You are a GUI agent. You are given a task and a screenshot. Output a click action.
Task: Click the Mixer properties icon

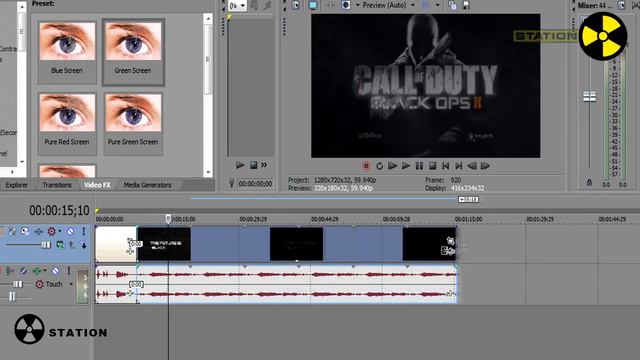(621, 5)
